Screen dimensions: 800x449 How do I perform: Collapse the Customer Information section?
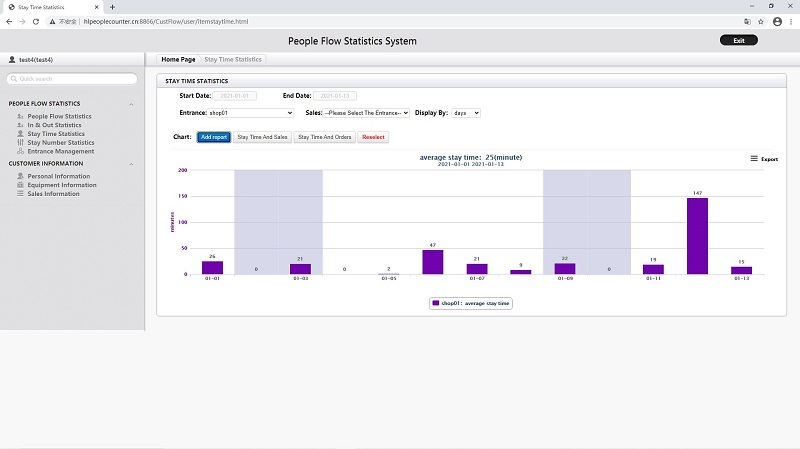click(131, 164)
